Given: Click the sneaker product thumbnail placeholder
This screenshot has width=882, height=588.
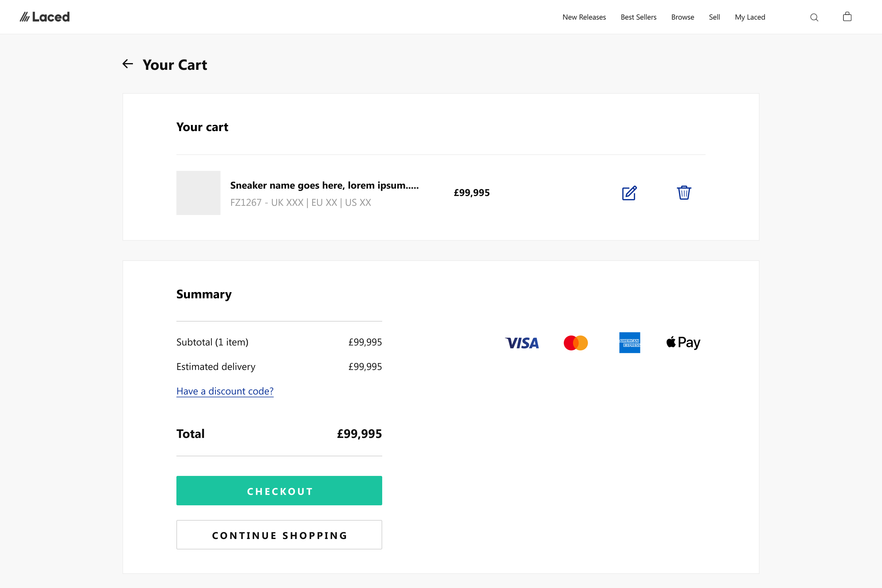Looking at the screenshot, I should (x=198, y=193).
